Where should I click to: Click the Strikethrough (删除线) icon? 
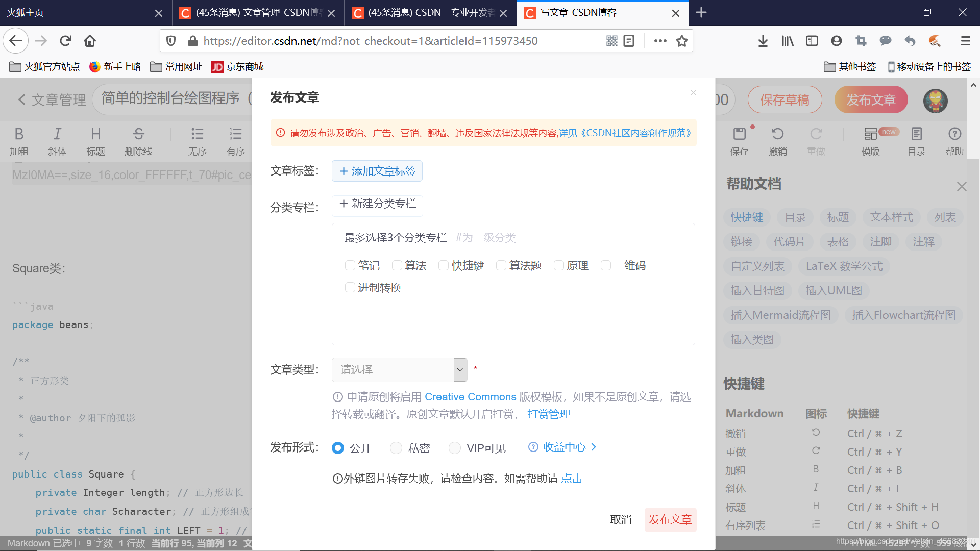pos(138,134)
